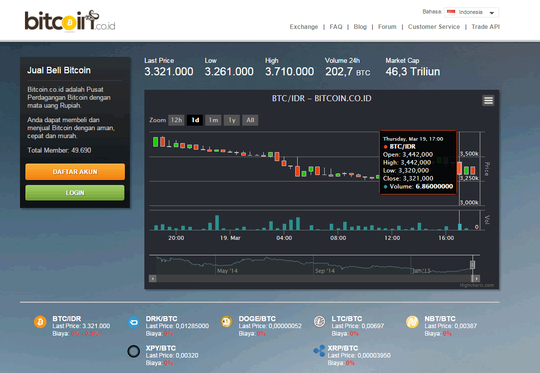
Task: Open the chart hamburger context menu
Action: click(x=488, y=101)
